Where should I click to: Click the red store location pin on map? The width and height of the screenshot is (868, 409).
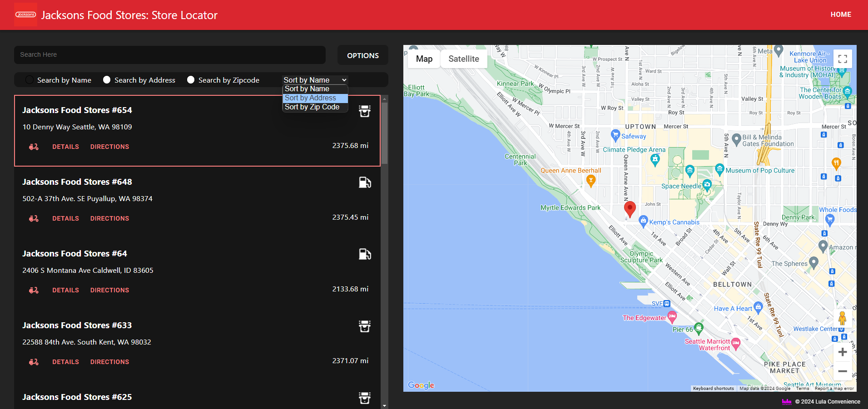pos(630,209)
